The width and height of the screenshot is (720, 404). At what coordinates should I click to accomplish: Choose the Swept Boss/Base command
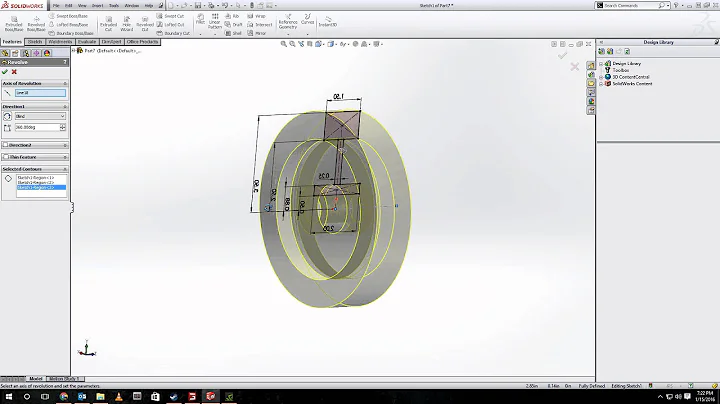(68, 16)
